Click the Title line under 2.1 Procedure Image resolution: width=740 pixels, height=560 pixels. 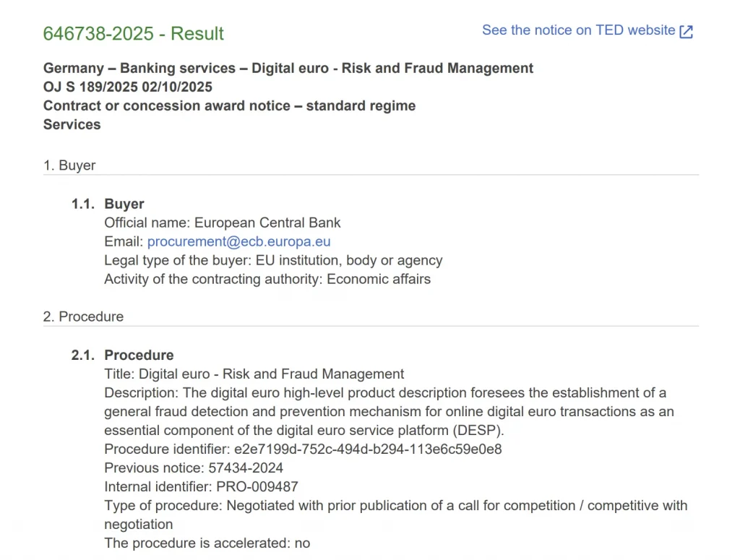point(254,374)
